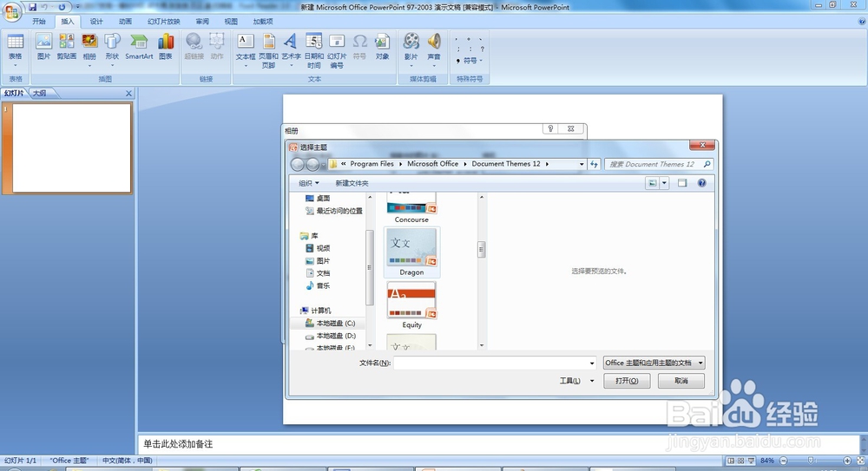This screenshot has width=868, height=471.
Task: Insert object (对象) icon
Action: point(383,47)
